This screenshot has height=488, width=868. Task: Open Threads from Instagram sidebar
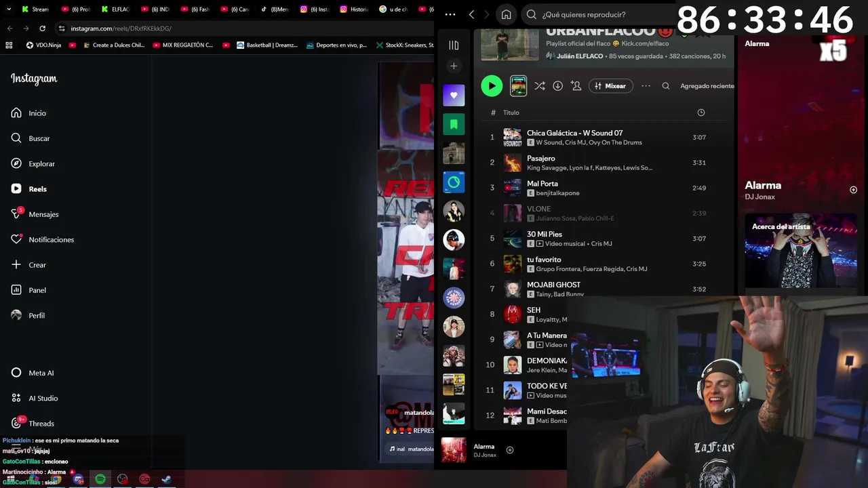coord(32,424)
